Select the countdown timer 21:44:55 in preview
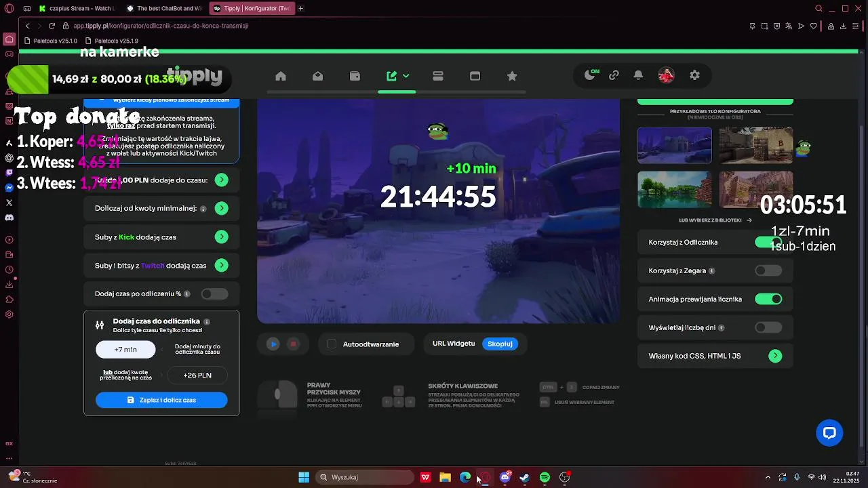The width and height of the screenshot is (868, 488). pos(438,197)
